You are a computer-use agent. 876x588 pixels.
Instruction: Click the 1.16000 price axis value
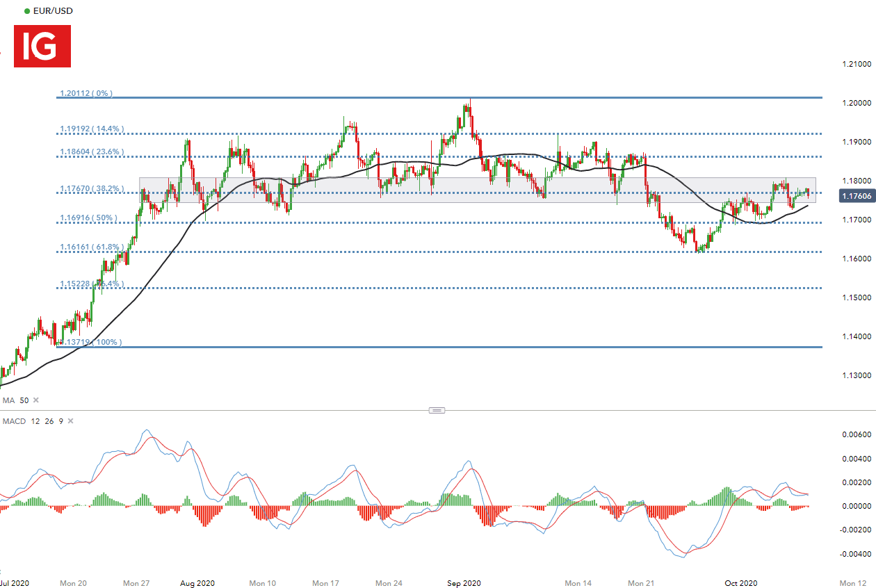pos(857,259)
